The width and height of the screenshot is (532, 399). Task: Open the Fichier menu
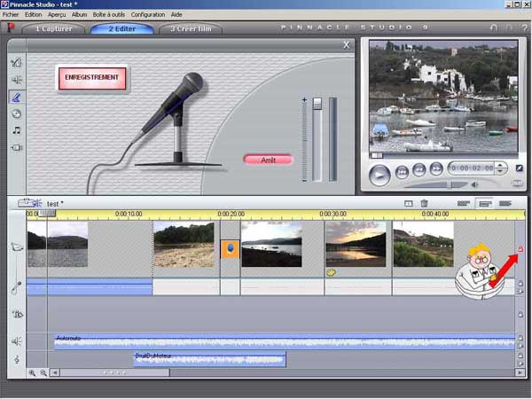coord(11,14)
